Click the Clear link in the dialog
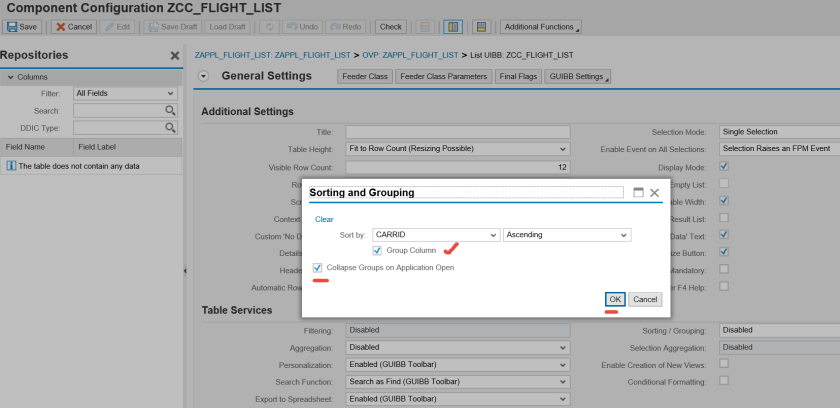The height and width of the screenshot is (408, 840). pos(324,219)
